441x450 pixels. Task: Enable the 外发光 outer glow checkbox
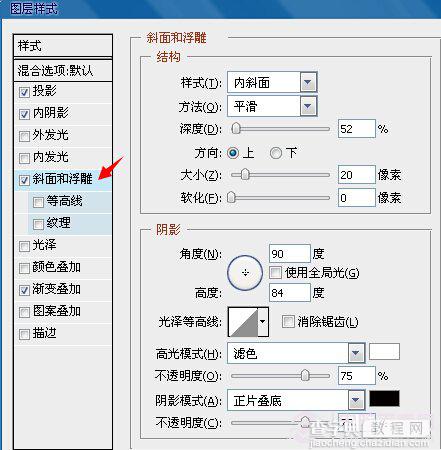click(x=24, y=136)
